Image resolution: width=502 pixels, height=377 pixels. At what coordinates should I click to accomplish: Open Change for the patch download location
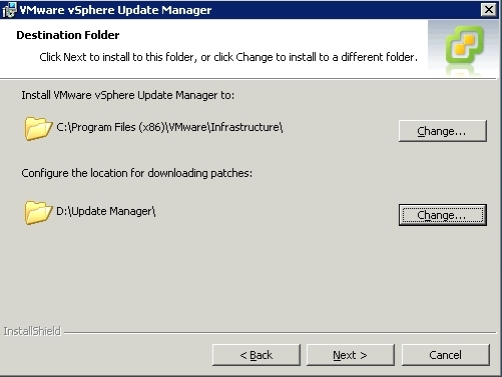pyautogui.click(x=443, y=215)
